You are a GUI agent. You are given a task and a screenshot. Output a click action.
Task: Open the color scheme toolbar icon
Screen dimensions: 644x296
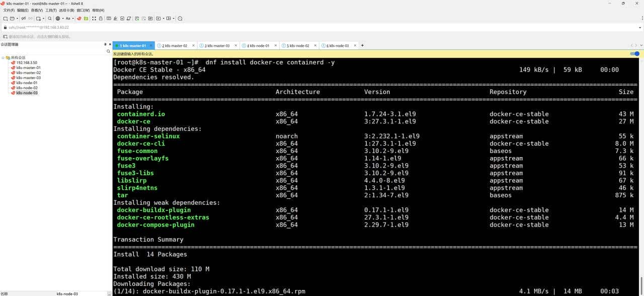(x=57, y=19)
